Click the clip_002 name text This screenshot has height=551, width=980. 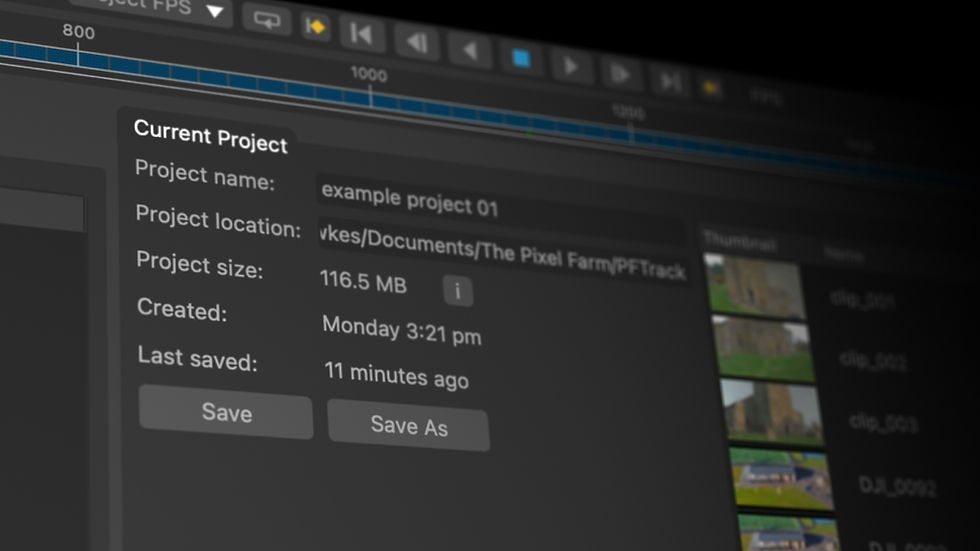(872, 360)
